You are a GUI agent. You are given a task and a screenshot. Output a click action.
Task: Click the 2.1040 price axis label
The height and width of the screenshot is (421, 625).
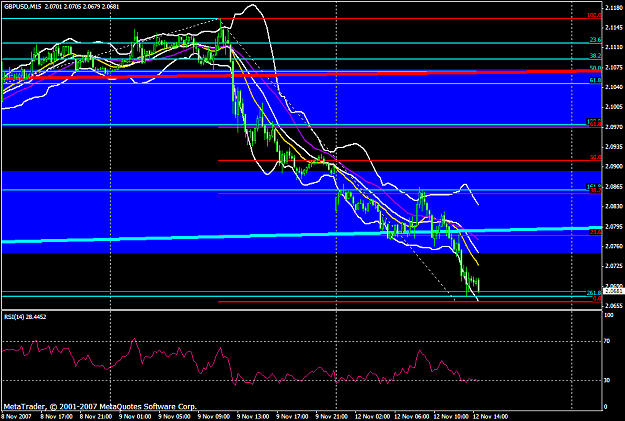click(612, 87)
